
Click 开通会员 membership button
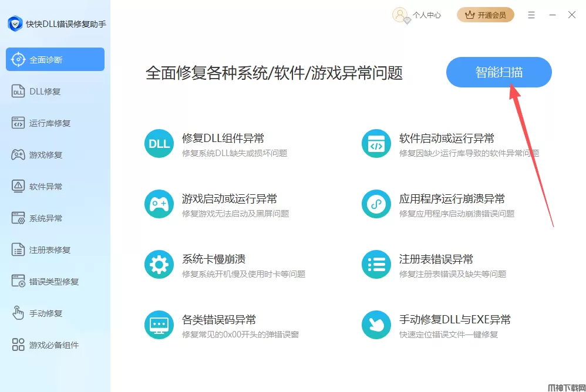485,15
